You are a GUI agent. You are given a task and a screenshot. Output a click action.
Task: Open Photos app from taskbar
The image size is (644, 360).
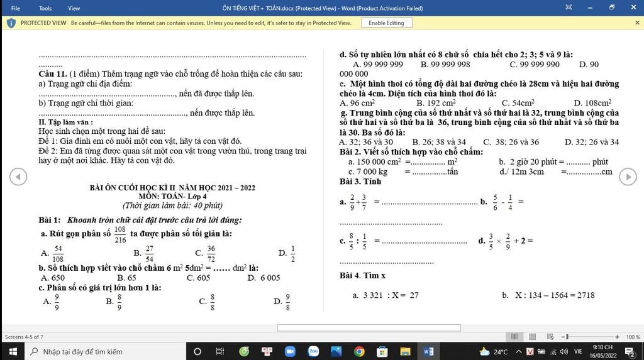point(336,351)
